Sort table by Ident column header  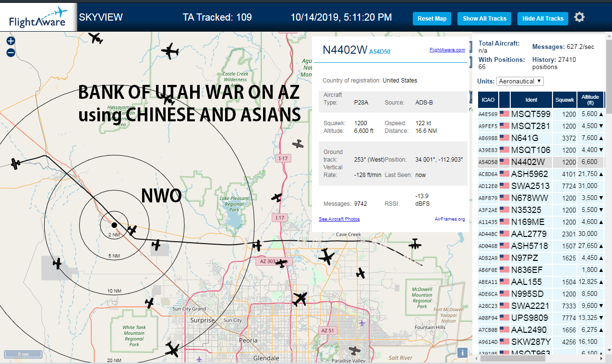pyautogui.click(x=531, y=100)
